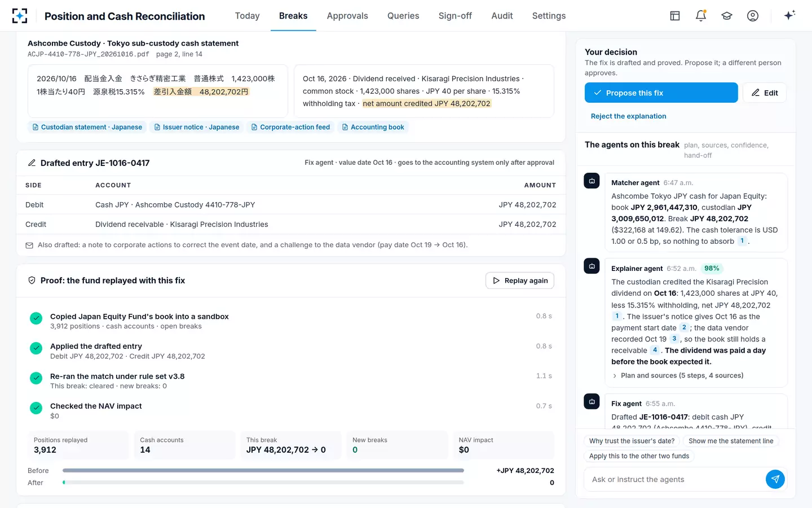
Task: Go to the Queries tab
Action: 403,16
